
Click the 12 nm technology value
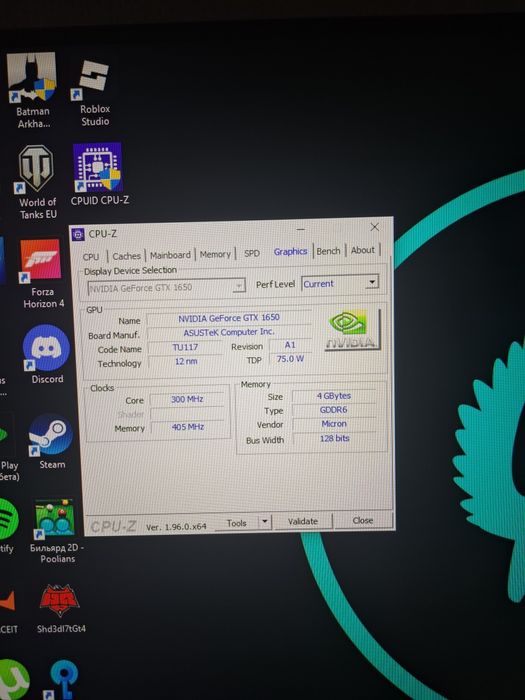click(x=186, y=361)
